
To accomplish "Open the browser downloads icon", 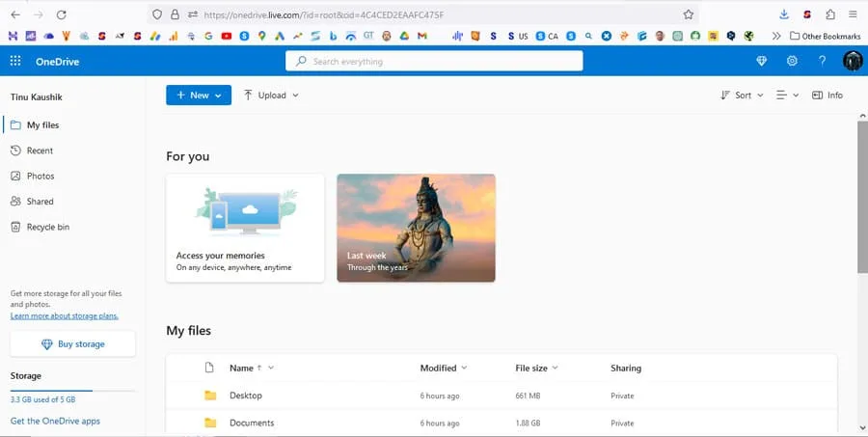I will [x=784, y=15].
